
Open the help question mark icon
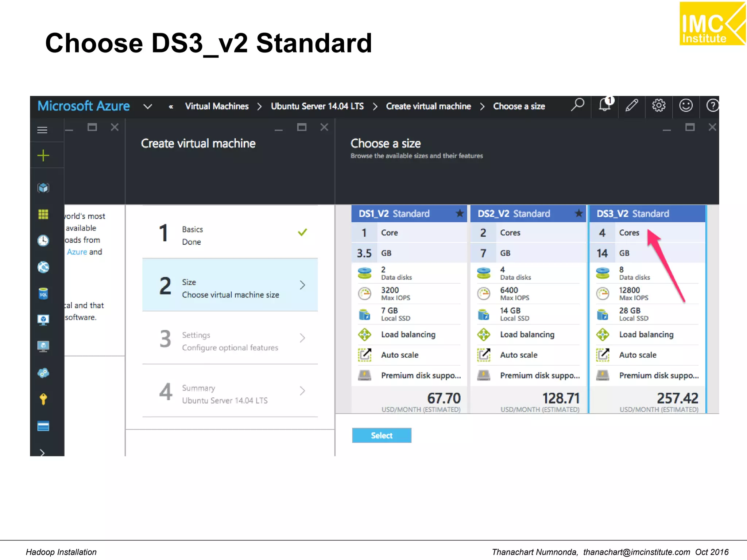tap(713, 106)
